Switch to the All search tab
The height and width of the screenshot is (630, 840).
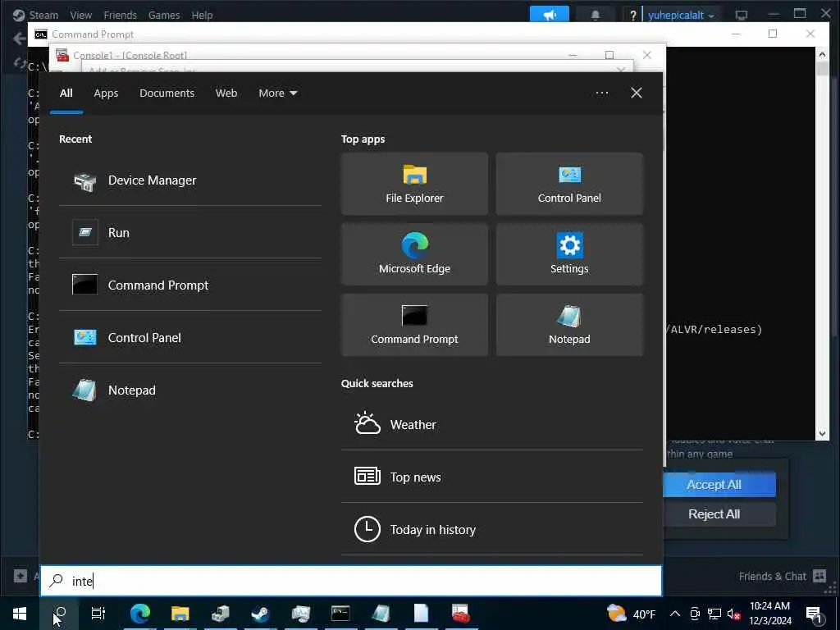pyautogui.click(x=66, y=94)
